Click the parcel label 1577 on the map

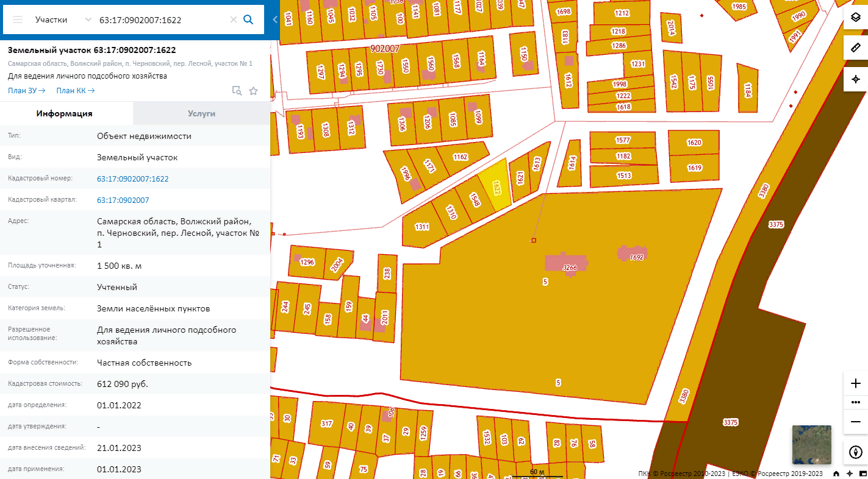623,140
